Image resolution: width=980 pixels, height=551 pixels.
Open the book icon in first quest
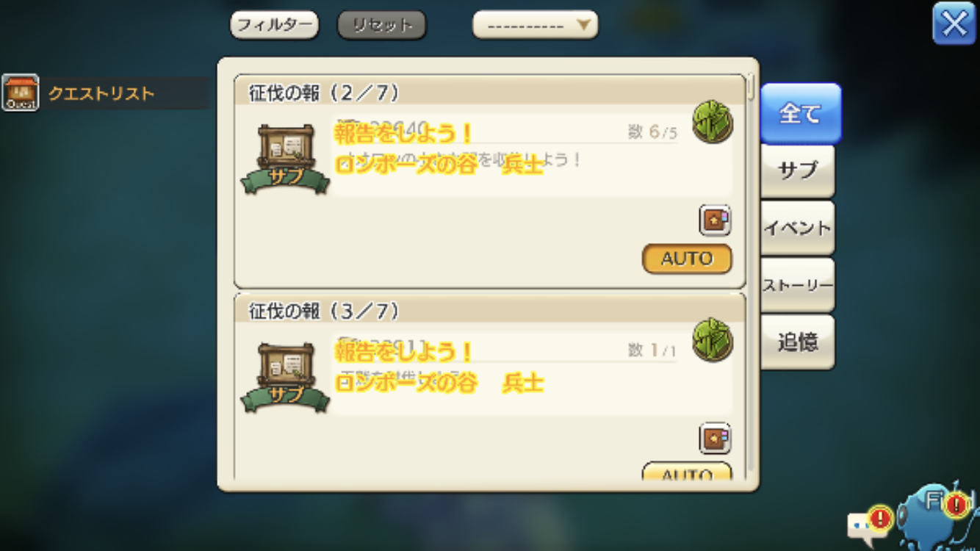[x=714, y=220]
